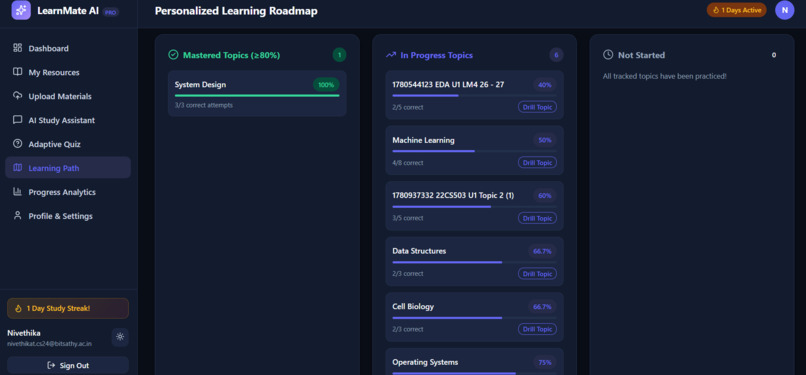Click the Dashboard grid icon in sidebar
Screen dimensions: 806x375
point(17,48)
